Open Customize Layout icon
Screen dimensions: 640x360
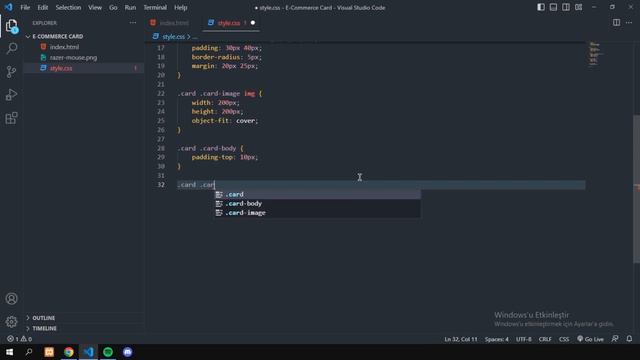pos(578,7)
